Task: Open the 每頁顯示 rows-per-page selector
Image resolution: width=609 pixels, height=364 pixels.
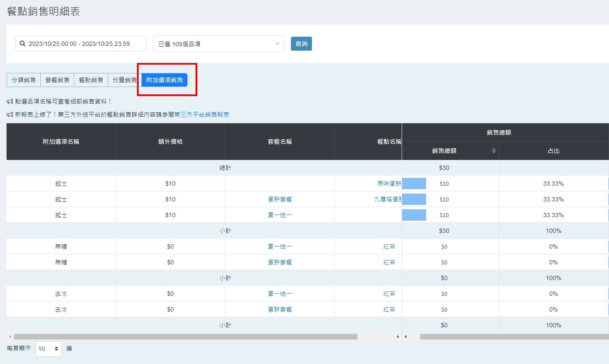Action: 48,349
